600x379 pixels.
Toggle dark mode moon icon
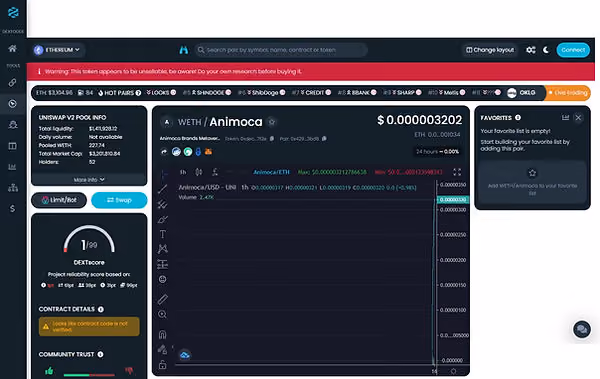pos(546,50)
